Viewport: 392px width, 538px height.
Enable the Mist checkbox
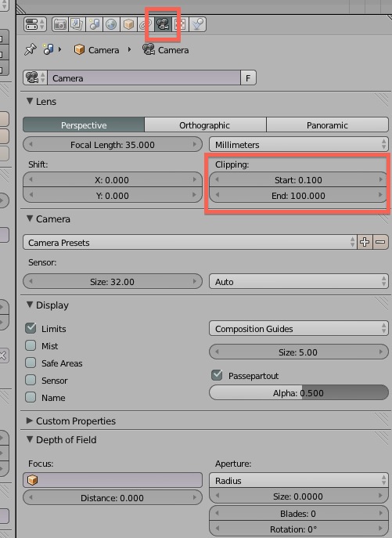coord(31,345)
